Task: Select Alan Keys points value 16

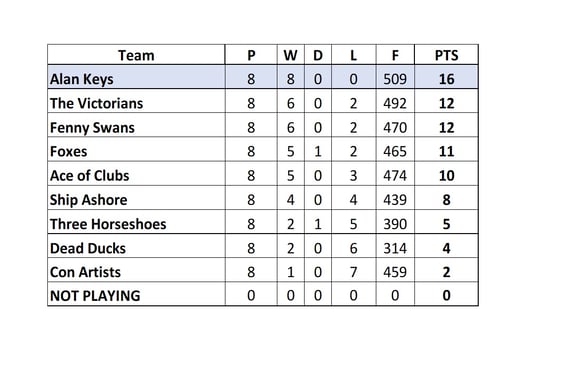Action: click(446, 79)
